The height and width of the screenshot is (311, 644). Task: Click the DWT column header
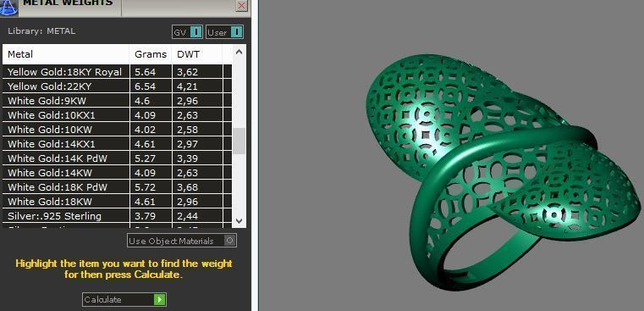point(197,54)
